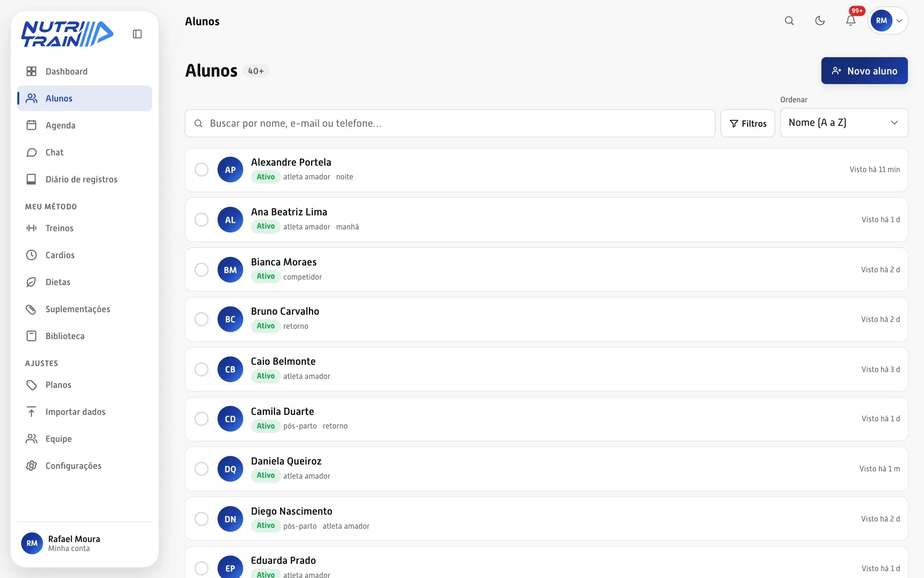
Task: Open Importar dados page
Action: (85, 412)
